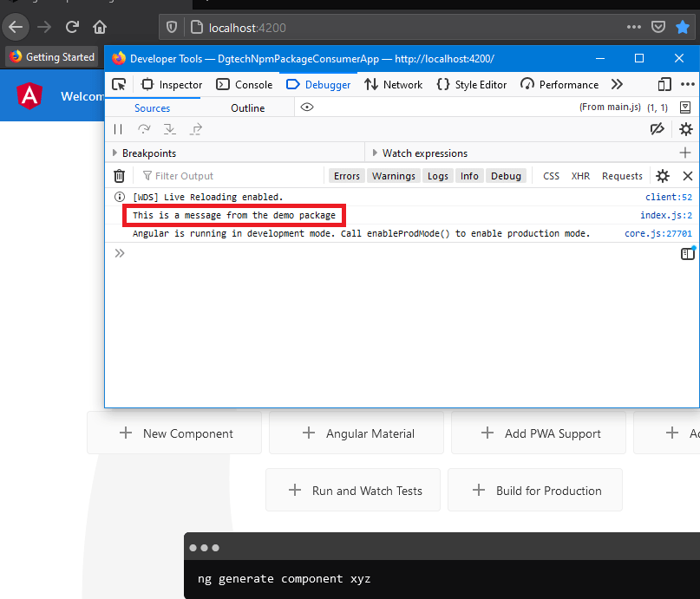
Task: Open the Outline tab in Debugger
Action: point(247,108)
